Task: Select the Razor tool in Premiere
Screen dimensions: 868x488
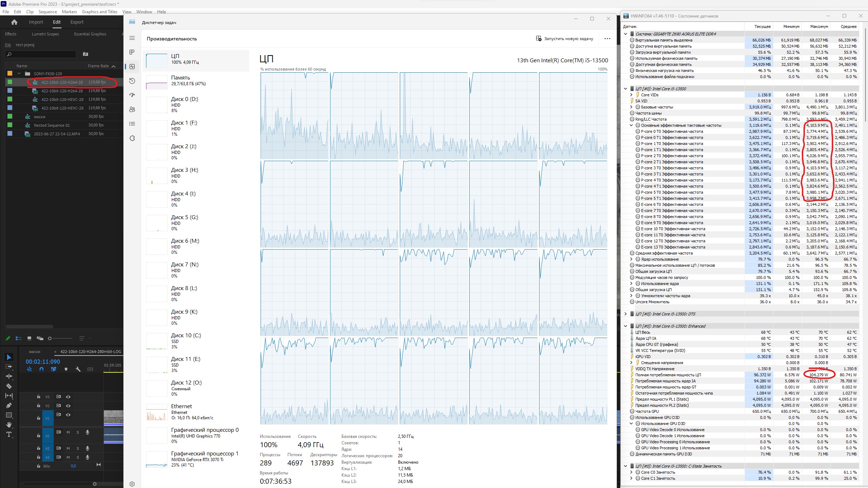Action: [9, 386]
